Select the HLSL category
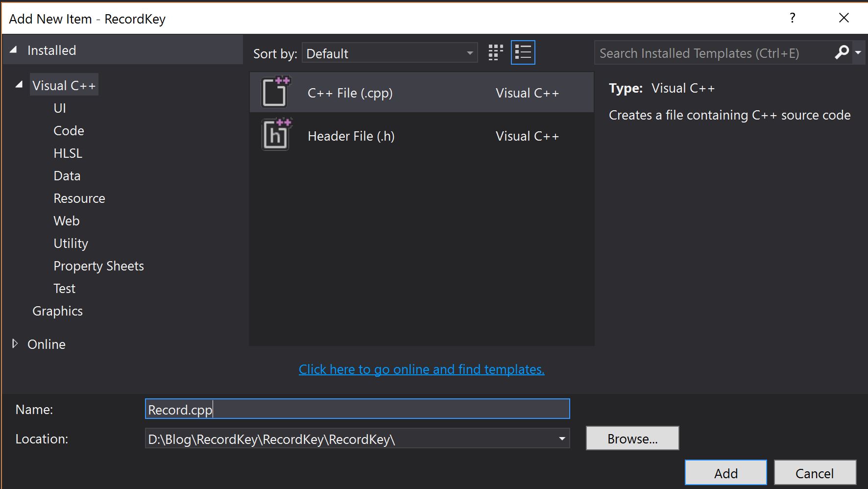Viewport: 868px width, 489px height. 68,153
